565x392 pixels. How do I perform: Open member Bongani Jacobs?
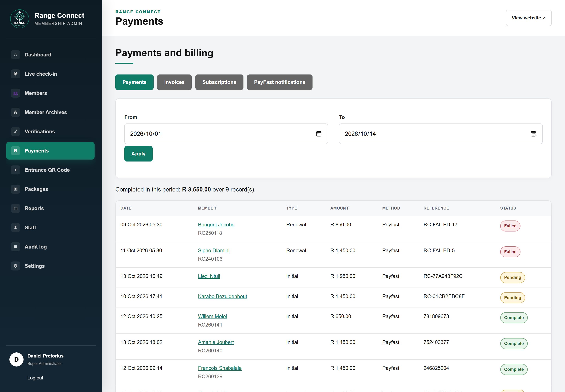tap(216, 224)
